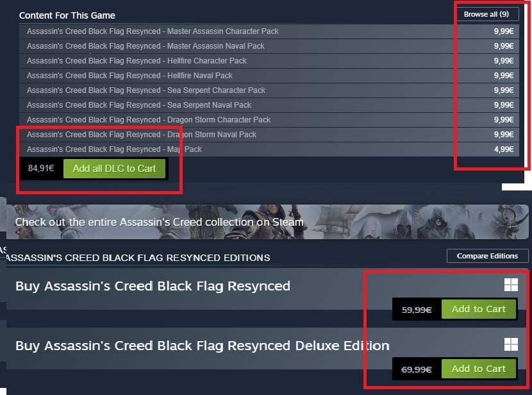Click the Windows icon beside the standard edition
Image resolution: width=532 pixels, height=395 pixels.
[511, 285]
